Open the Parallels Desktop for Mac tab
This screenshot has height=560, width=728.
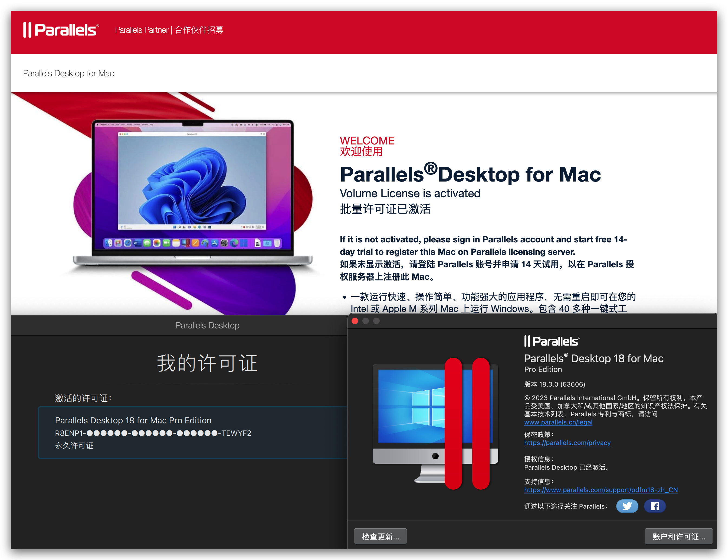(x=69, y=73)
